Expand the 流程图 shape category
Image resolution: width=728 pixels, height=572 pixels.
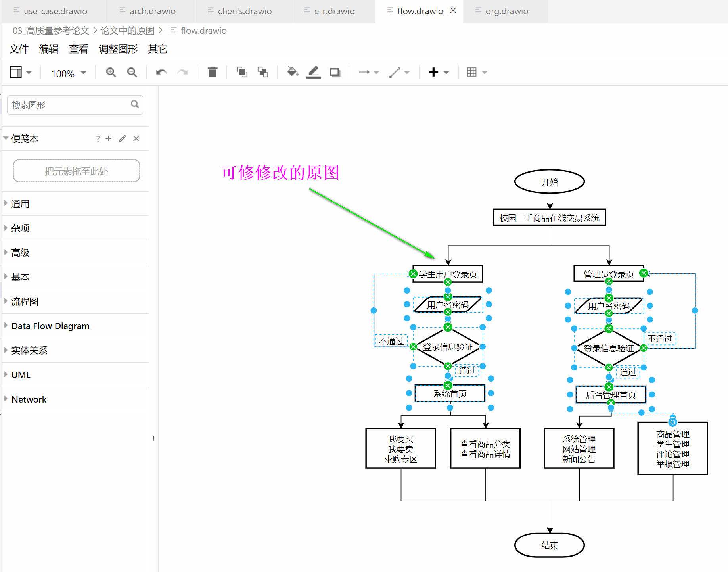tap(75, 301)
